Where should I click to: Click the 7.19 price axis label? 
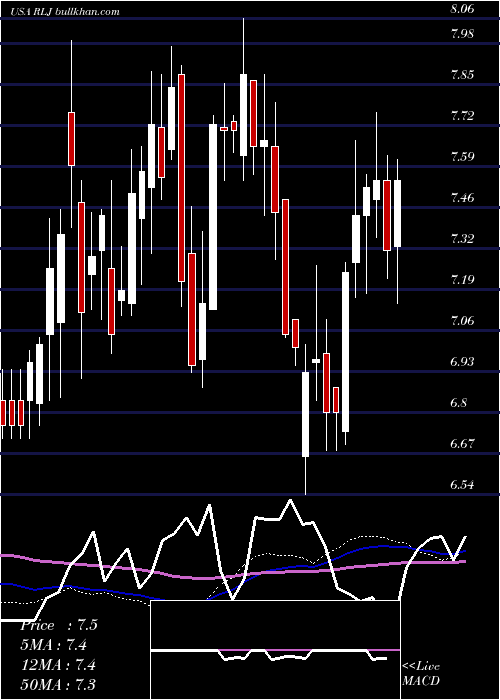pyautogui.click(x=462, y=280)
